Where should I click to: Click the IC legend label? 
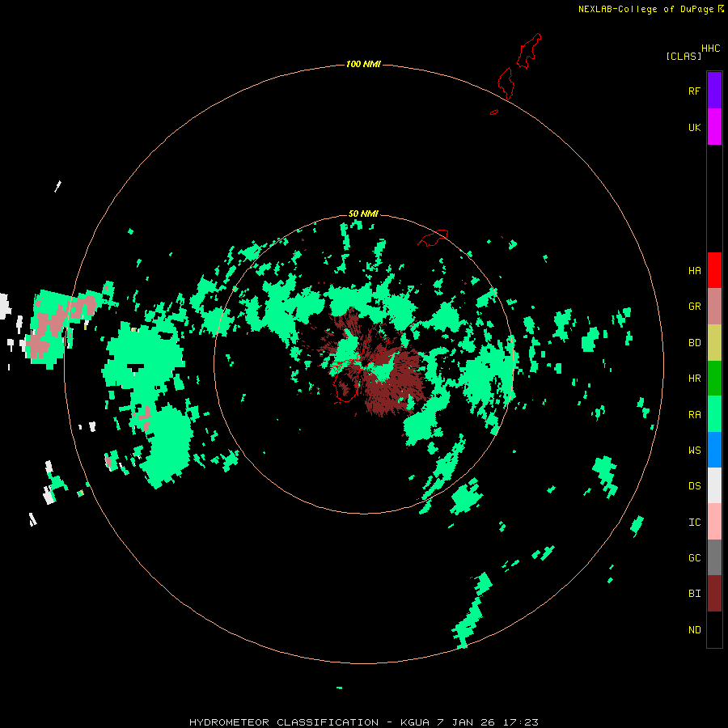point(695,523)
